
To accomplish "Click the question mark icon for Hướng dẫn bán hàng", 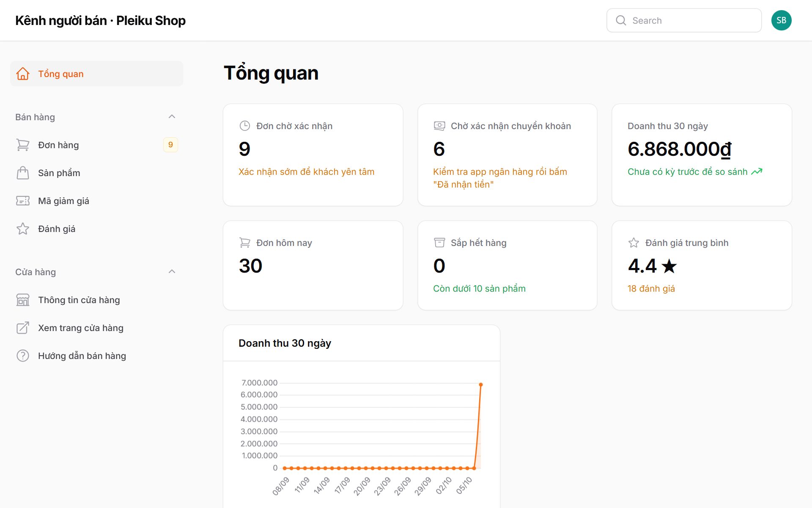I will [x=23, y=356].
